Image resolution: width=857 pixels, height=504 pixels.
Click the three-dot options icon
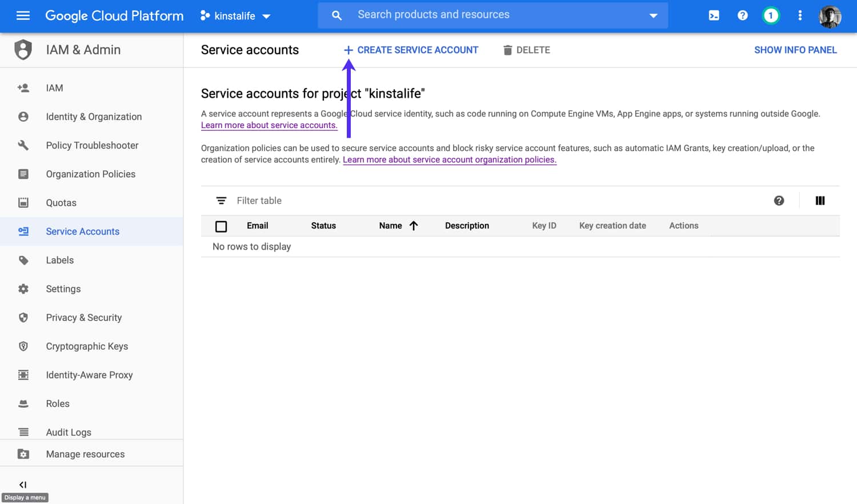(800, 15)
